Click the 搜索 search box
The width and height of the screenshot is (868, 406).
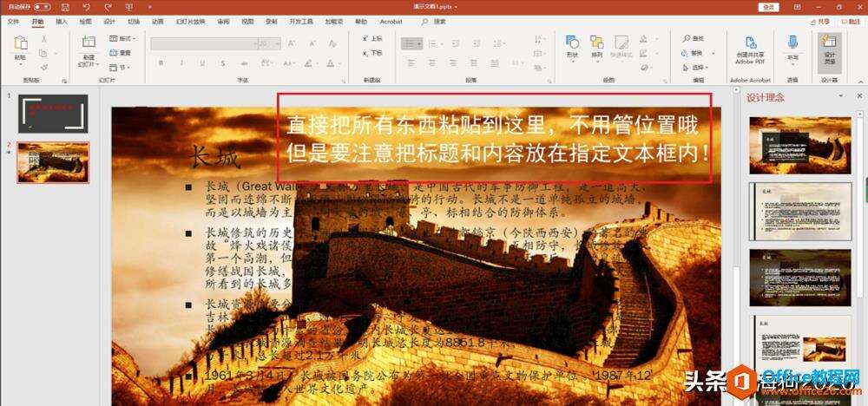coord(435,22)
